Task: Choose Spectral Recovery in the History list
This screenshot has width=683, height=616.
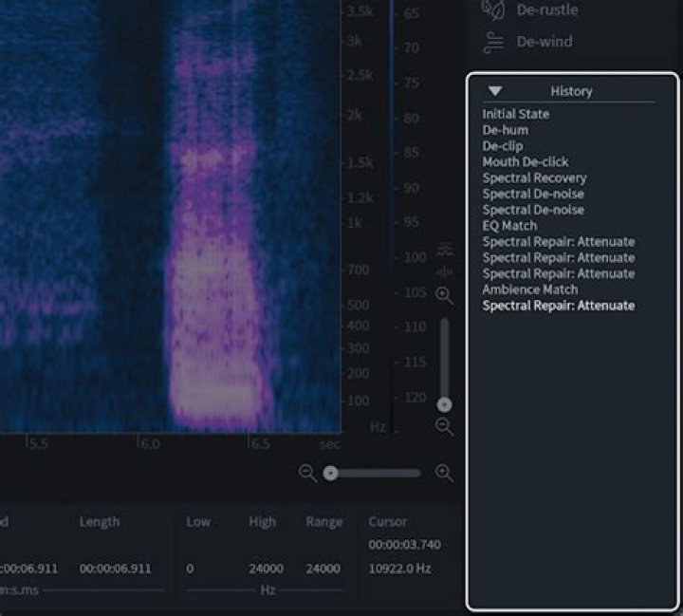Action: [534, 178]
